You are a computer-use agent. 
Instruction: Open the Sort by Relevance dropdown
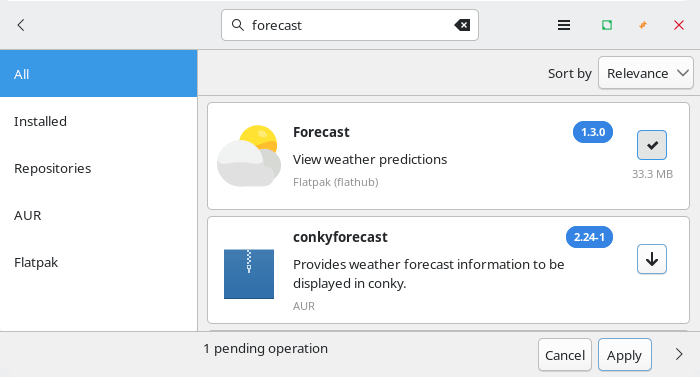(x=646, y=73)
